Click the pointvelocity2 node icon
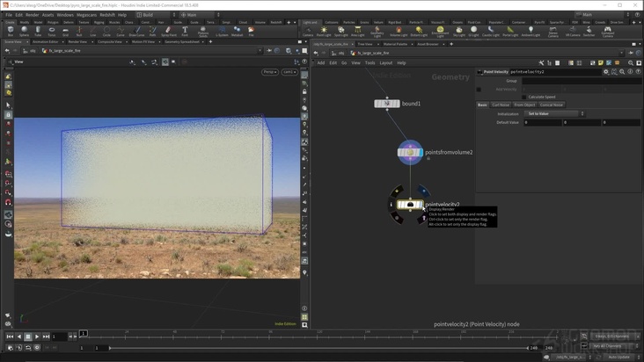The height and width of the screenshot is (362, 644). tap(409, 205)
